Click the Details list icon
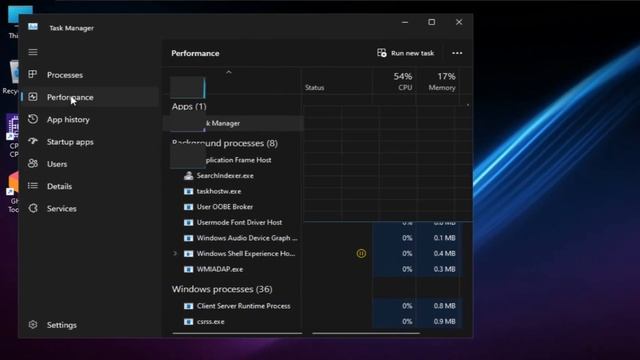 point(33,186)
